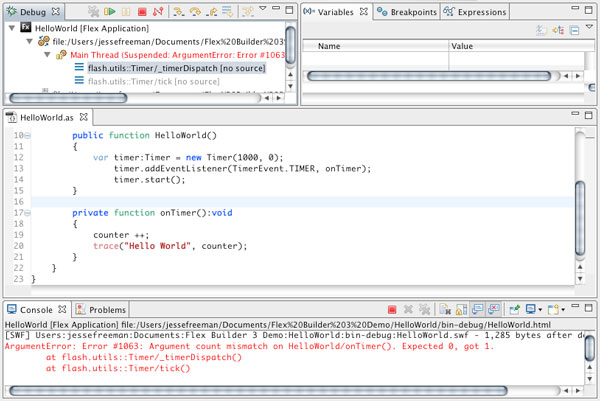Open the Problems tab
The height and width of the screenshot is (401, 600).
click(x=101, y=310)
